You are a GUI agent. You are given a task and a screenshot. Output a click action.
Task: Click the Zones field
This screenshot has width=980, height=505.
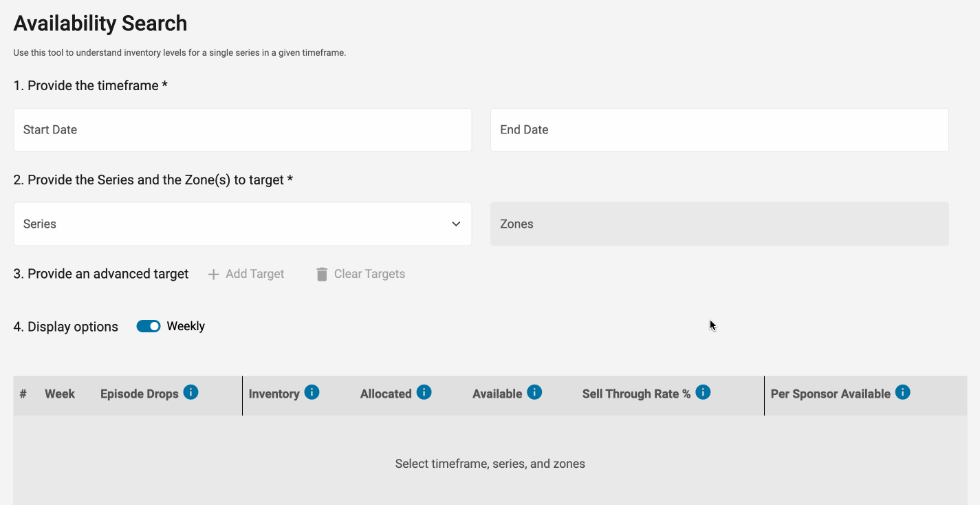(x=719, y=224)
